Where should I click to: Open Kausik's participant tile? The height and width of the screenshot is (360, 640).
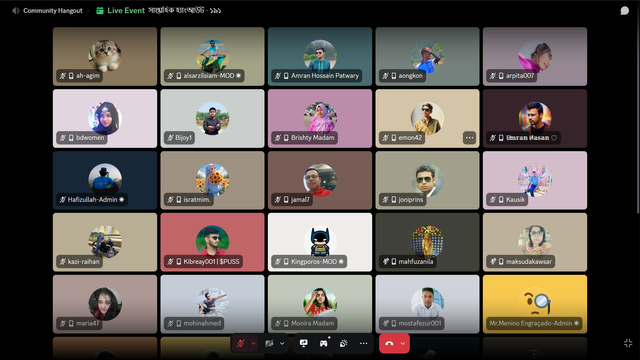point(535,180)
